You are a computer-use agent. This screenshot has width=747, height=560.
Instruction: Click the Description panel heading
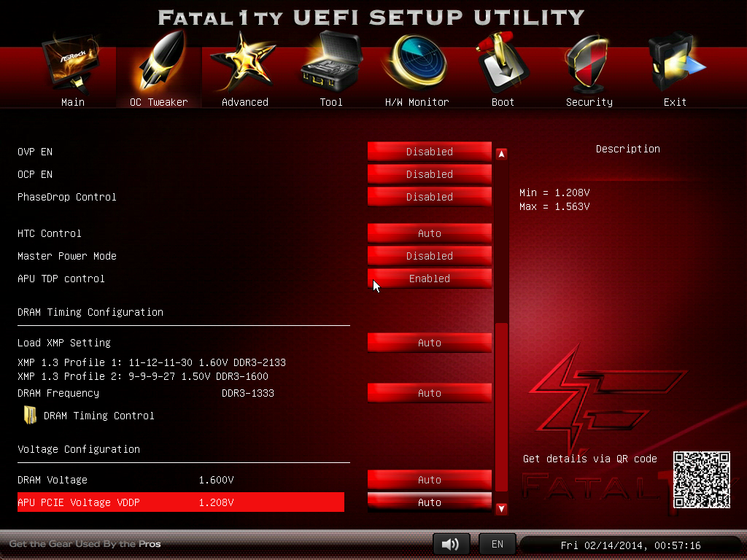coord(628,149)
